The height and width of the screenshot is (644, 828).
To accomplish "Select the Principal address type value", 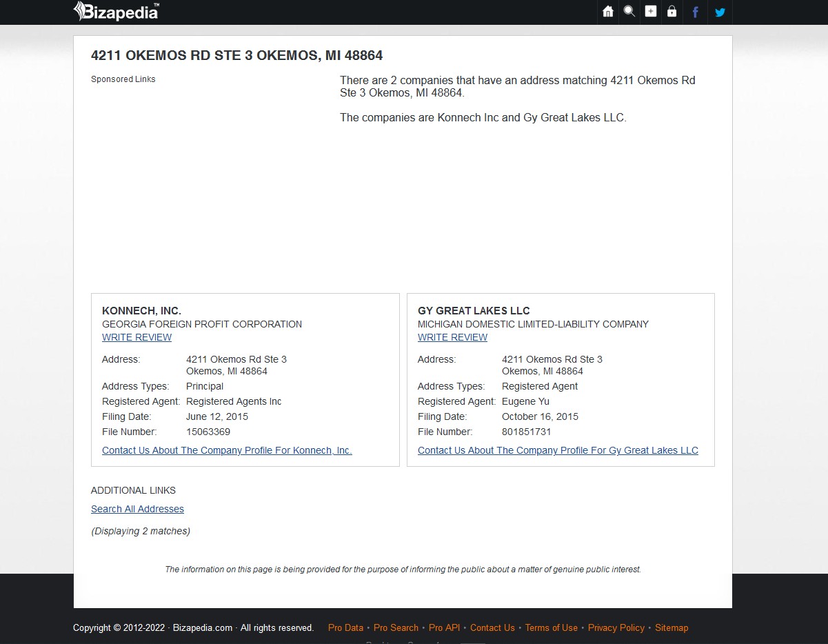I will (205, 386).
